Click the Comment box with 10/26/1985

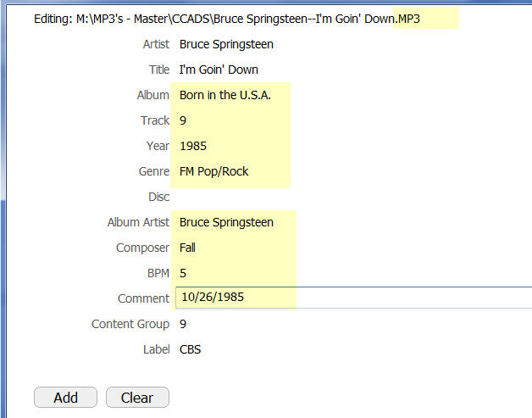coord(339,298)
